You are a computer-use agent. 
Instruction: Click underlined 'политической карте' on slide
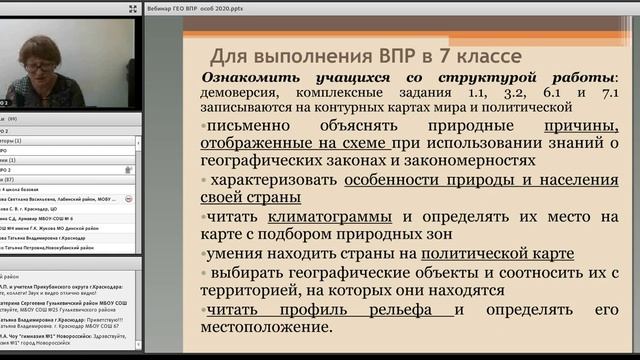498,254
